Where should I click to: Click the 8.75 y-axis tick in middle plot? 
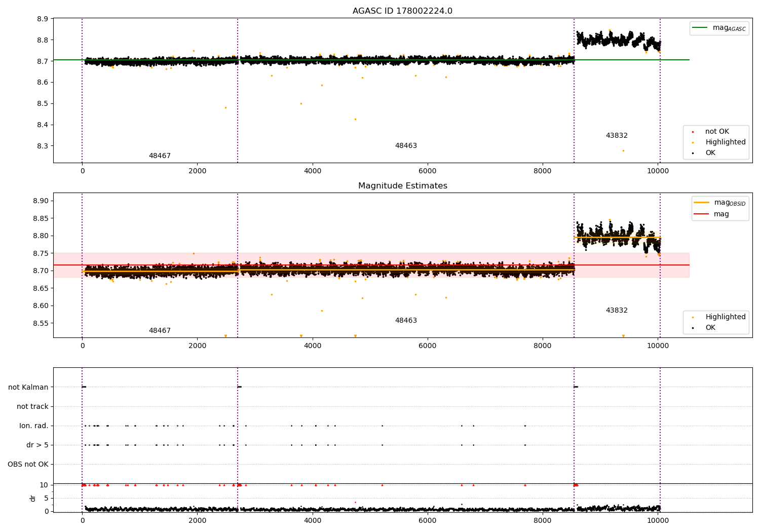tap(41, 254)
